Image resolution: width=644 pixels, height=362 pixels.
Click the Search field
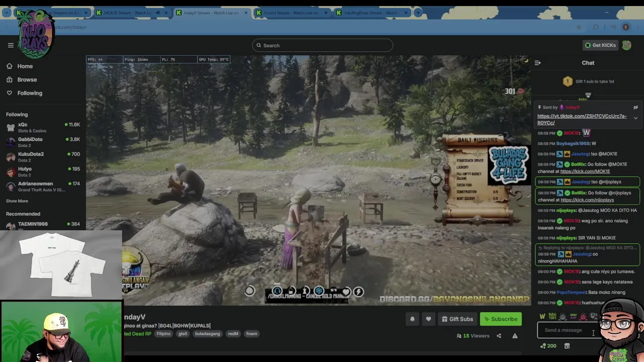323,45
